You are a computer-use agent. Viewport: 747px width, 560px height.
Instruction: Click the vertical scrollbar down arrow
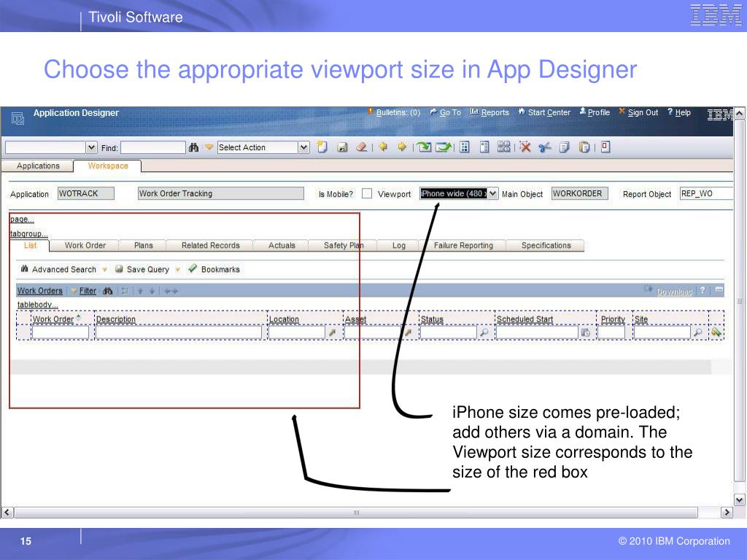(x=739, y=499)
